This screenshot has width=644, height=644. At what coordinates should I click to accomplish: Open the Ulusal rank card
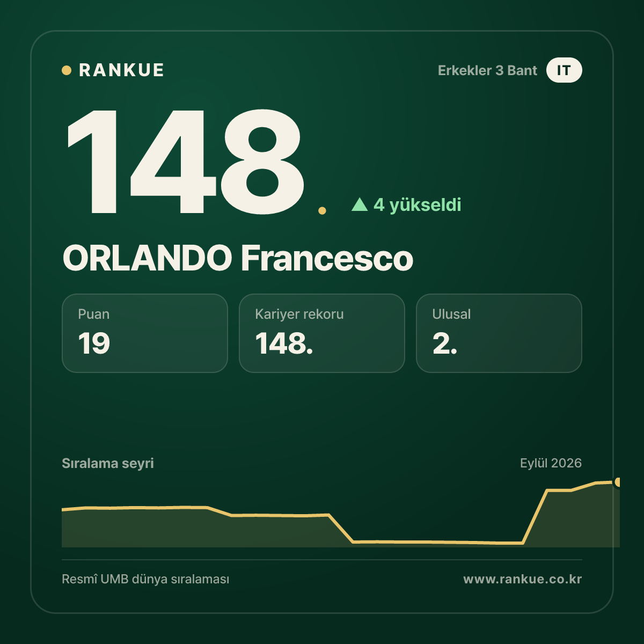[x=499, y=333]
